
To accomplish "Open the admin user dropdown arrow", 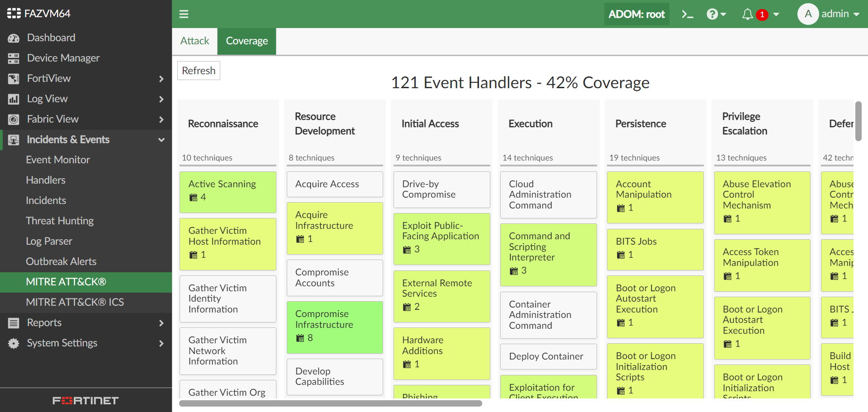I will (x=856, y=14).
